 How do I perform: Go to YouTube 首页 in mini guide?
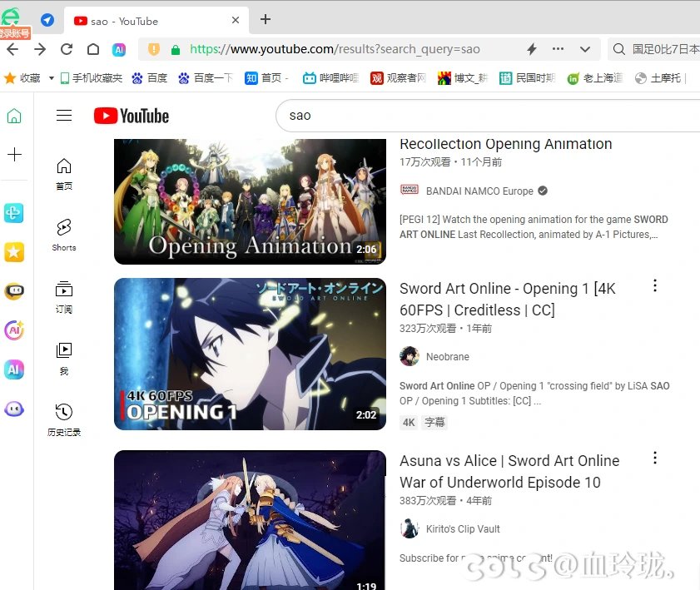pyautogui.click(x=64, y=174)
